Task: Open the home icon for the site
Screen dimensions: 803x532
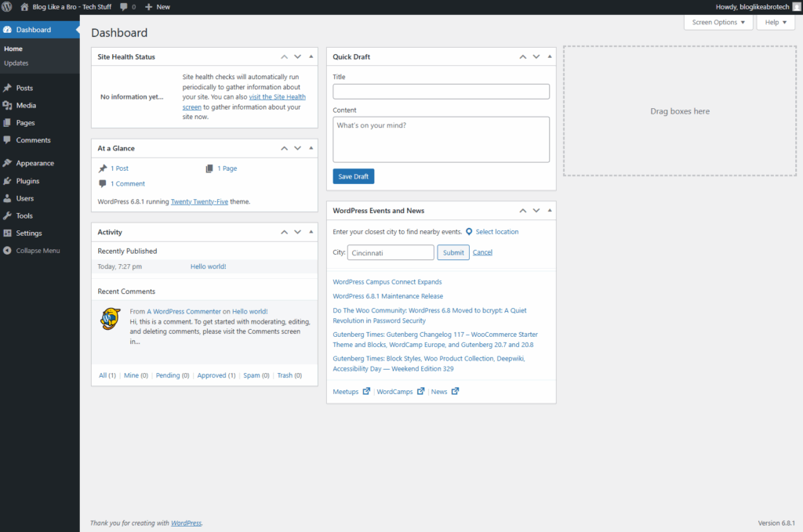Action: point(24,6)
